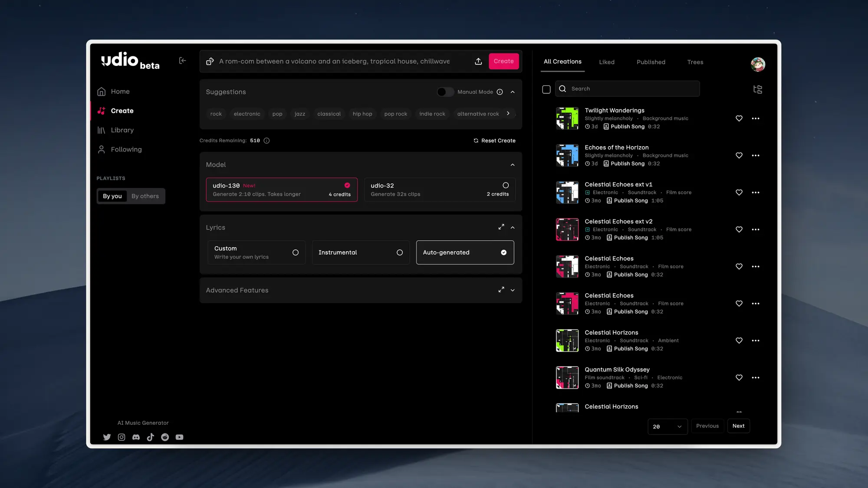Open Udio's Discord social icon
868x488 pixels.
pyautogui.click(x=136, y=437)
